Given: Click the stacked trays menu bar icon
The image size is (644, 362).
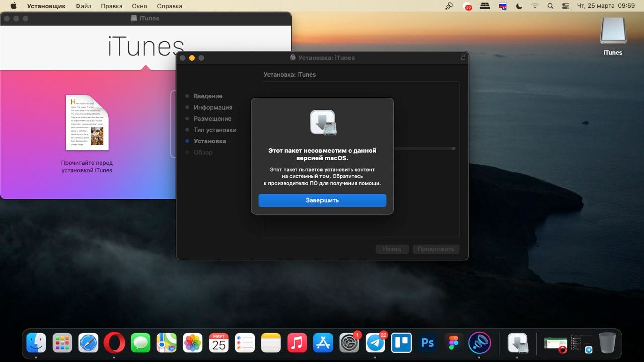Looking at the screenshot, I should pyautogui.click(x=485, y=6).
